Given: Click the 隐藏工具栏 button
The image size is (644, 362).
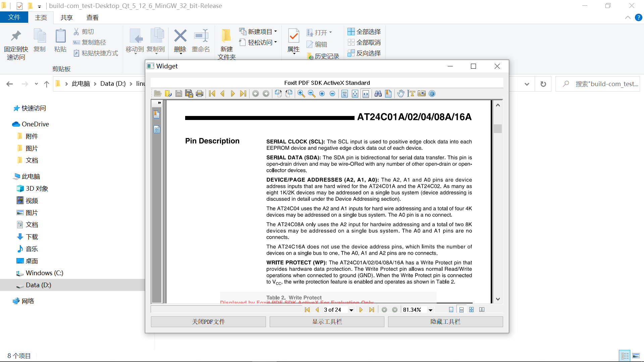Looking at the screenshot, I should point(445,322).
